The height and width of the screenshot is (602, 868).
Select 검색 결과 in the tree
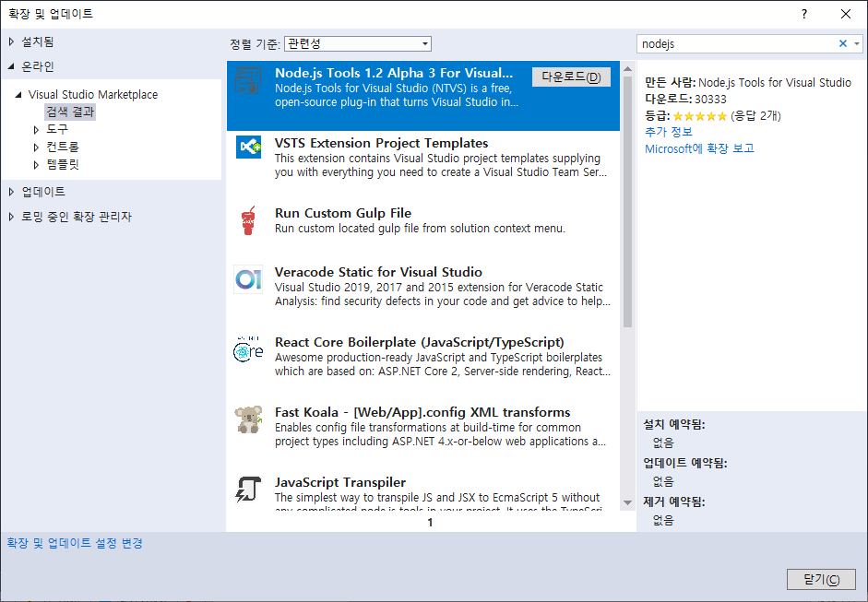point(70,112)
